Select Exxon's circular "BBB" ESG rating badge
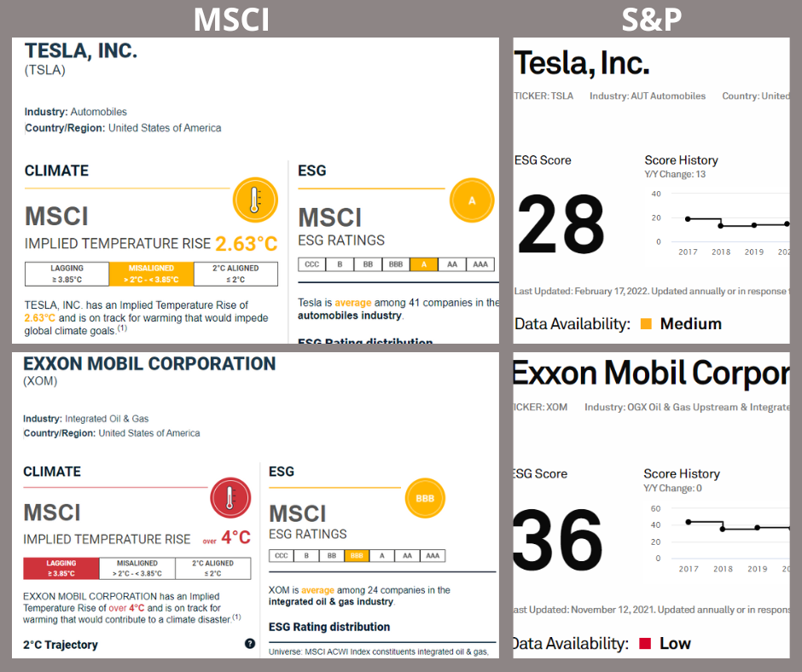The image size is (802, 672). coord(425,498)
